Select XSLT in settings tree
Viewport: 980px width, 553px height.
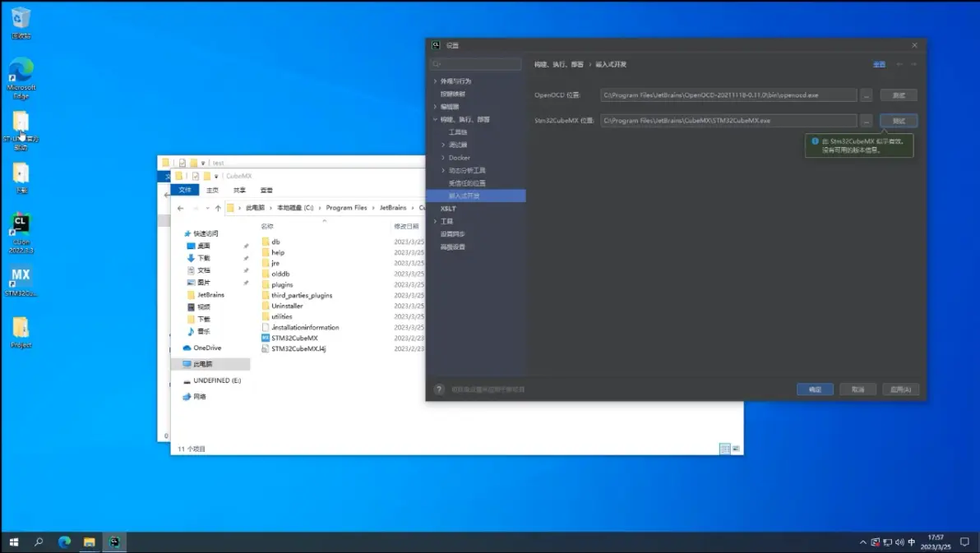click(448, 209)
